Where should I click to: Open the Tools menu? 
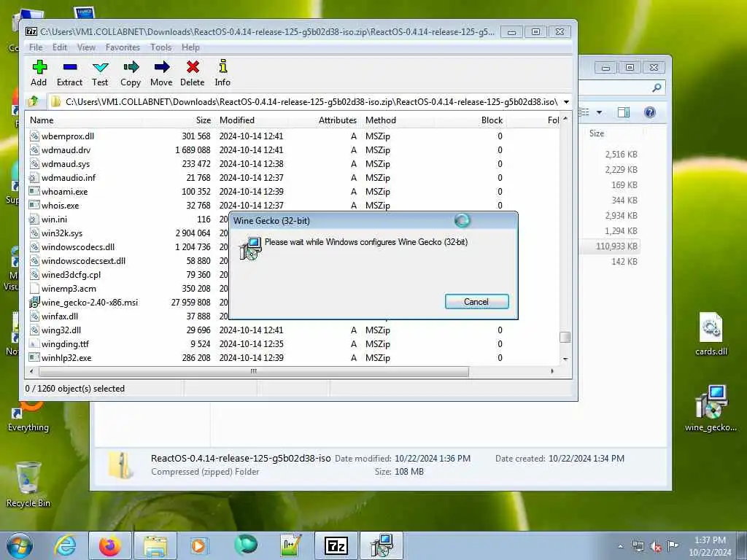[161, 47]
